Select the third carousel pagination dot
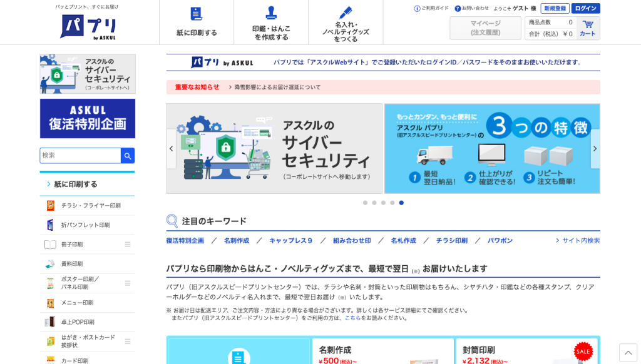Viewport: 641px width, 364px height. point(383,203)
